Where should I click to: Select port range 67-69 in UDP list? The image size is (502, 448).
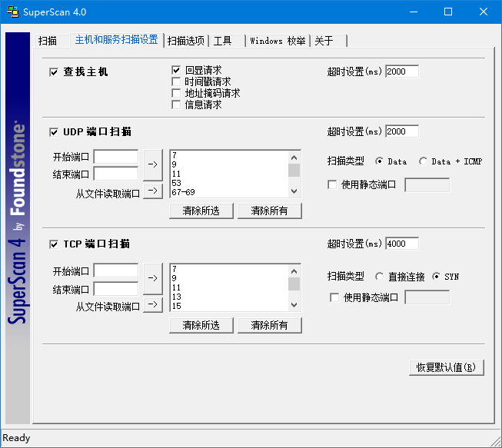229,192
